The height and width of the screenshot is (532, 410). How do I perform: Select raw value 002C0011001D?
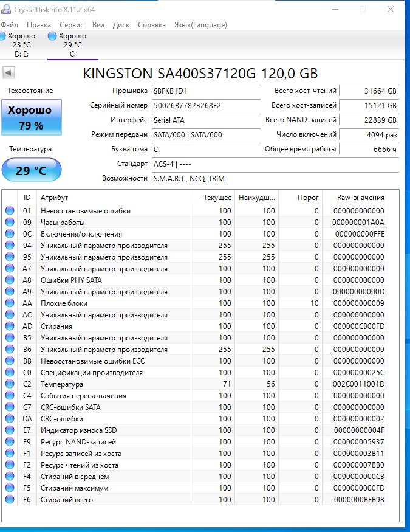click(x=358, y=384)
